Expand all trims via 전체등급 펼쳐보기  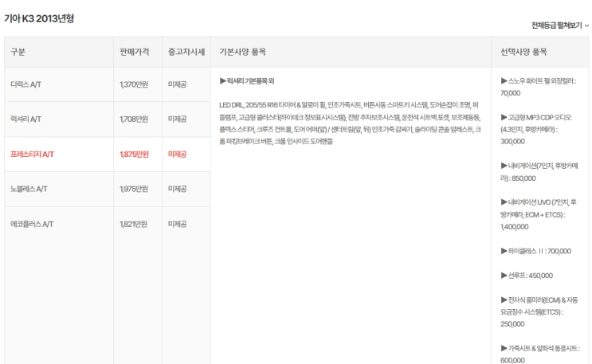[560, 25]
